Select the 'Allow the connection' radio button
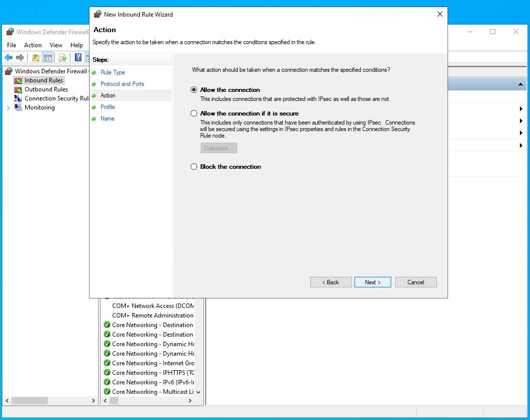Image resolution: width=530 pixels, height=420 pixels. point(194,90)
